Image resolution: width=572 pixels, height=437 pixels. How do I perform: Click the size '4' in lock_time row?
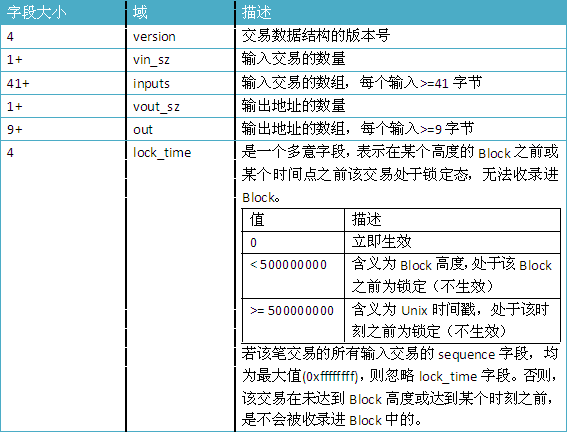10,152
